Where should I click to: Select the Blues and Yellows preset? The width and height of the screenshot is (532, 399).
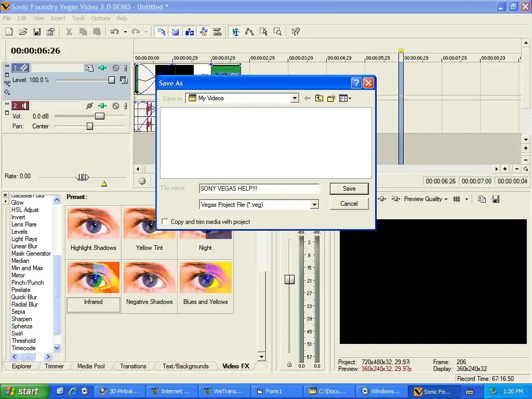click(x=206, y=277)
